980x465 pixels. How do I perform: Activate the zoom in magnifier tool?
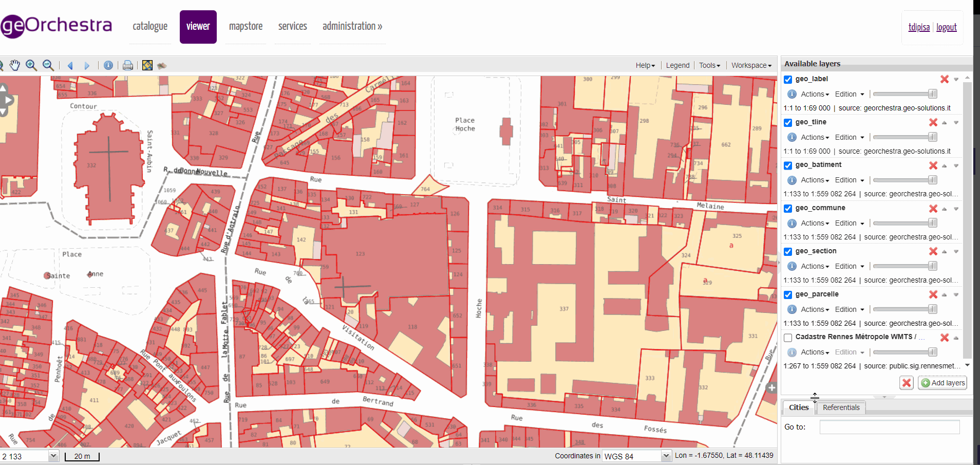31,65
